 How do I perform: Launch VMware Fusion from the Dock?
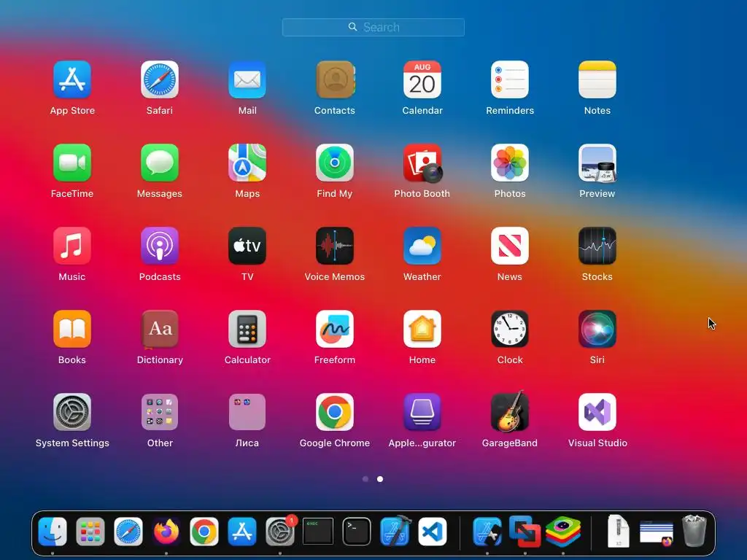pyautogui.click(x=525, y=532)
